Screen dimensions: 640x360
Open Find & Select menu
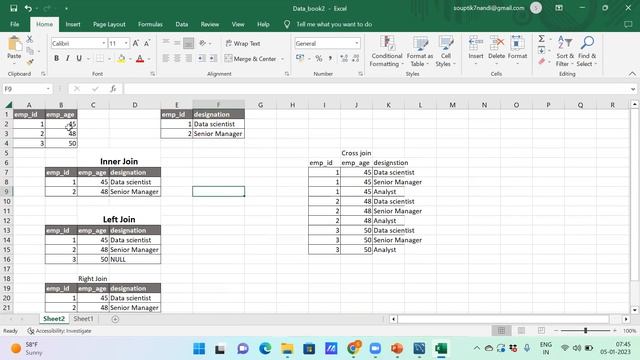click(587, 51)
